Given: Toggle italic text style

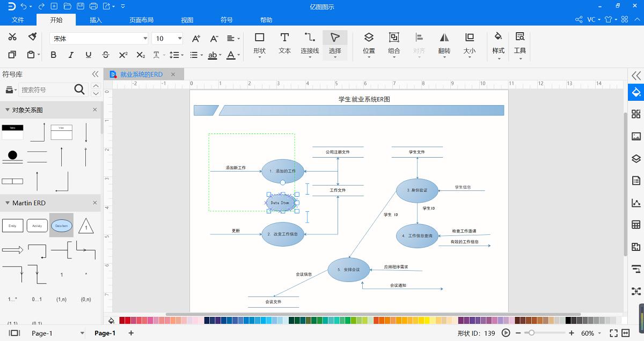Looking at the screenshot, I should (x=71, y=55).
